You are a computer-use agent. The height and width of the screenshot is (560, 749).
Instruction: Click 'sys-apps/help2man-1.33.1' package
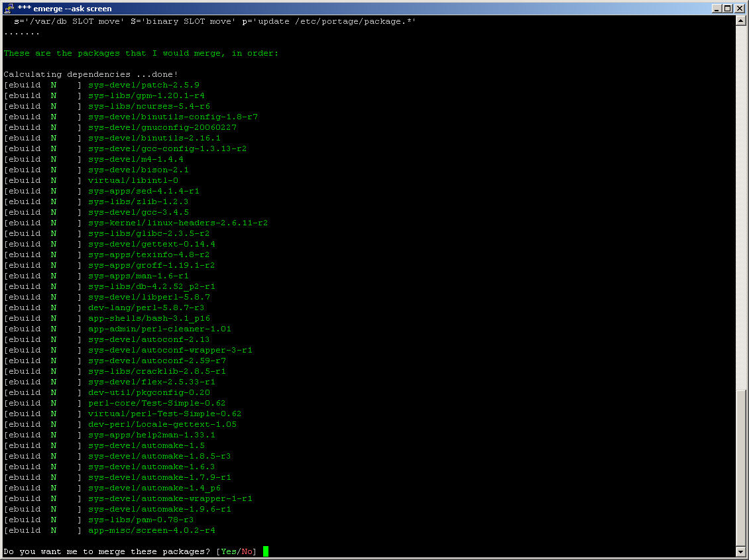point(152,435)
